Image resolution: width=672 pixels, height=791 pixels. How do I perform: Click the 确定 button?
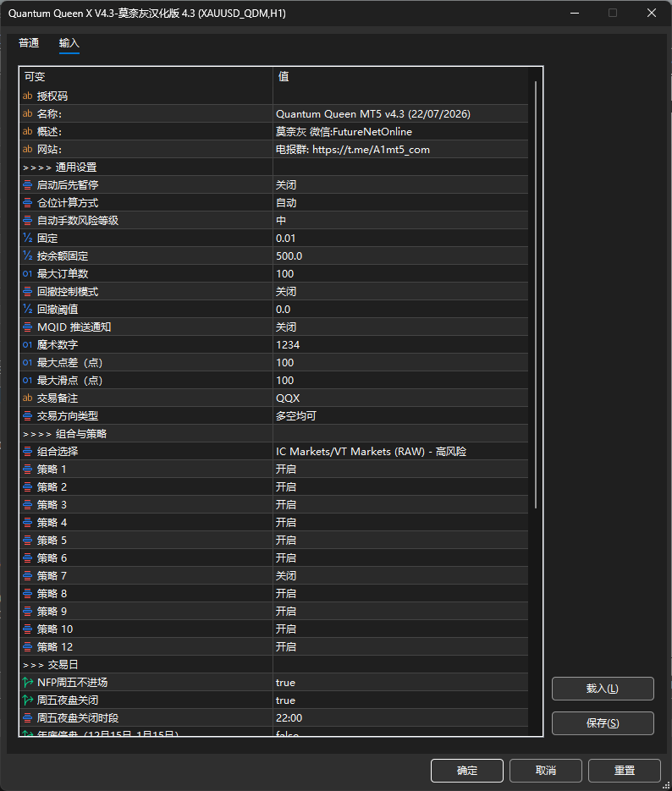point(466,771)
